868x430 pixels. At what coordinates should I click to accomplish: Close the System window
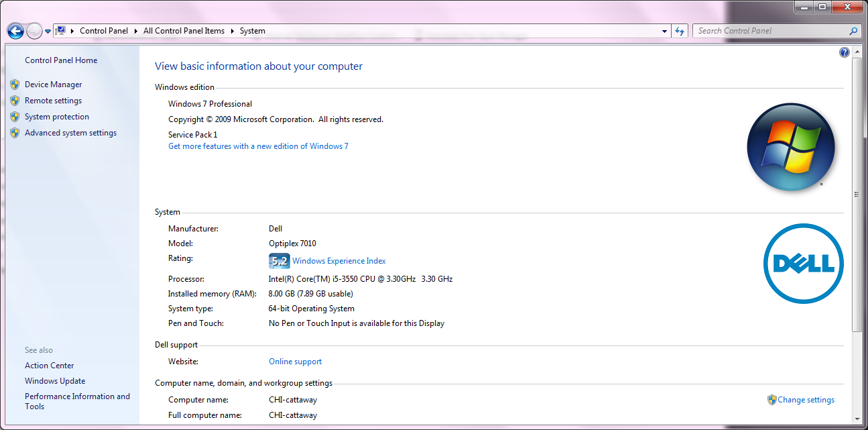[x=847, y=6]
